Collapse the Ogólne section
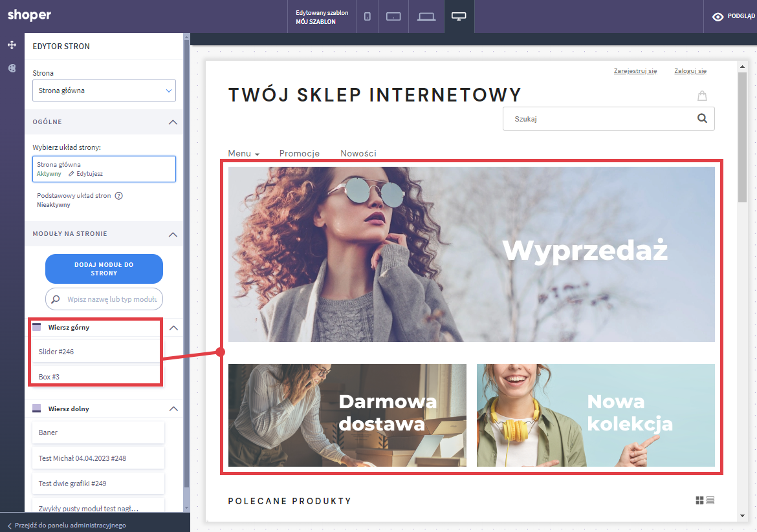Screen dimensions: 757x532 click(172, 122)
